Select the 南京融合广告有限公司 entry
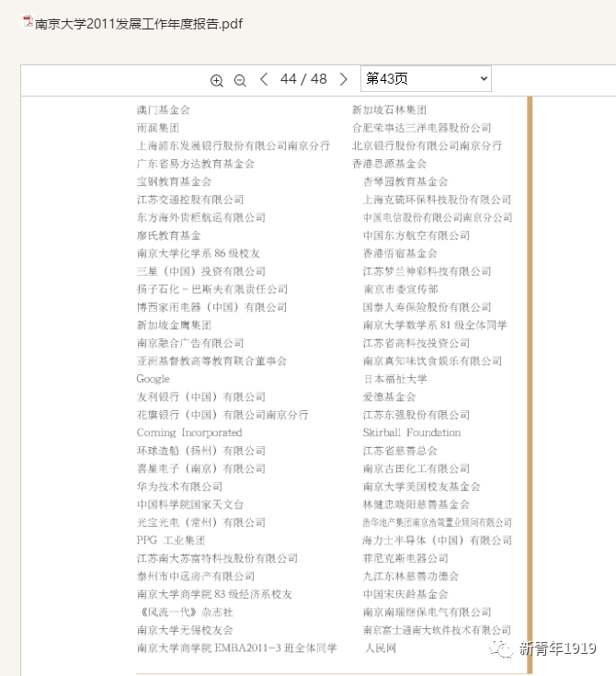Image resolution: width=616 pixels, height=676 pixels. coord(190,343)
